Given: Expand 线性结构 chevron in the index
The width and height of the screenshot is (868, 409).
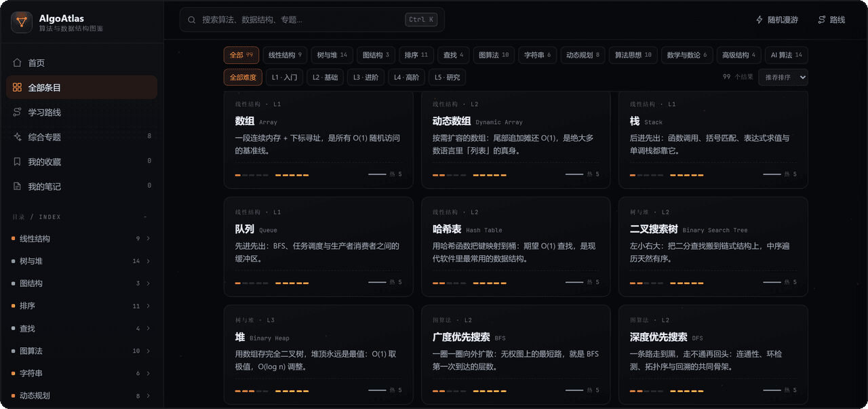Looking at the screenshot, I should (x=149, y=239).
